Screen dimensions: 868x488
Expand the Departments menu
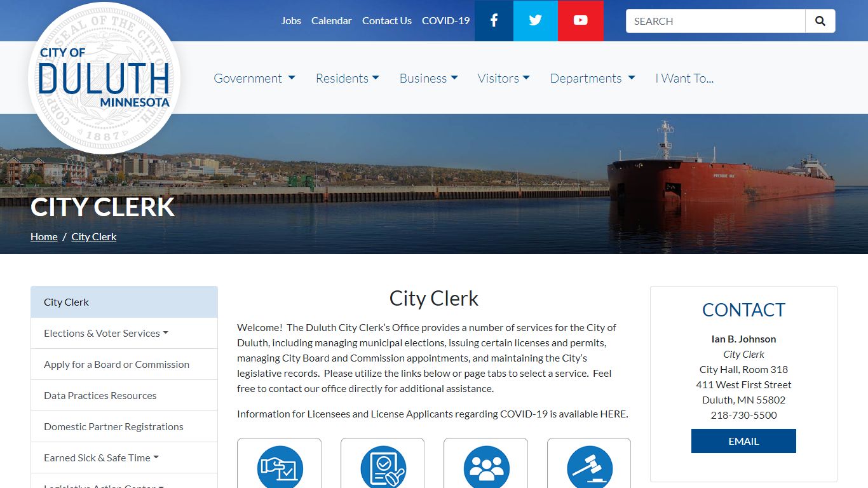point(592,78)
